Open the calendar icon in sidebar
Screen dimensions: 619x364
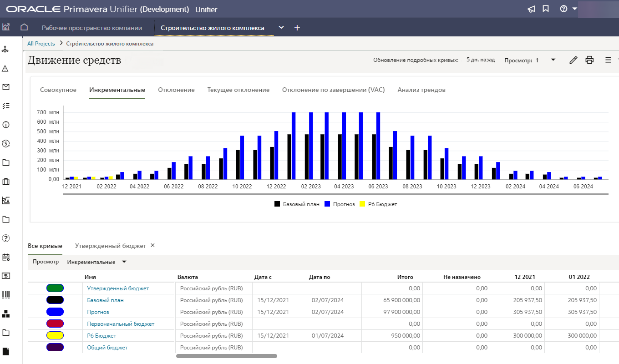coord(6,257)
